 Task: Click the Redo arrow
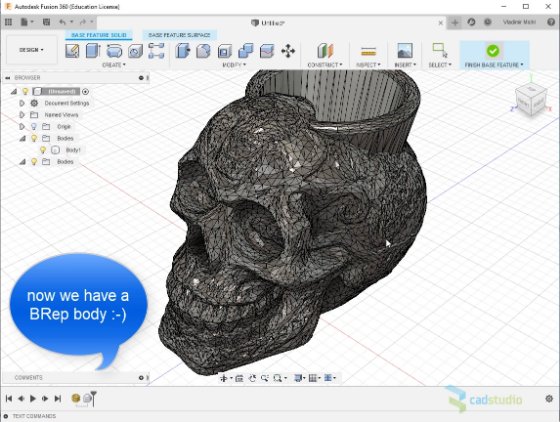(82, 22)
